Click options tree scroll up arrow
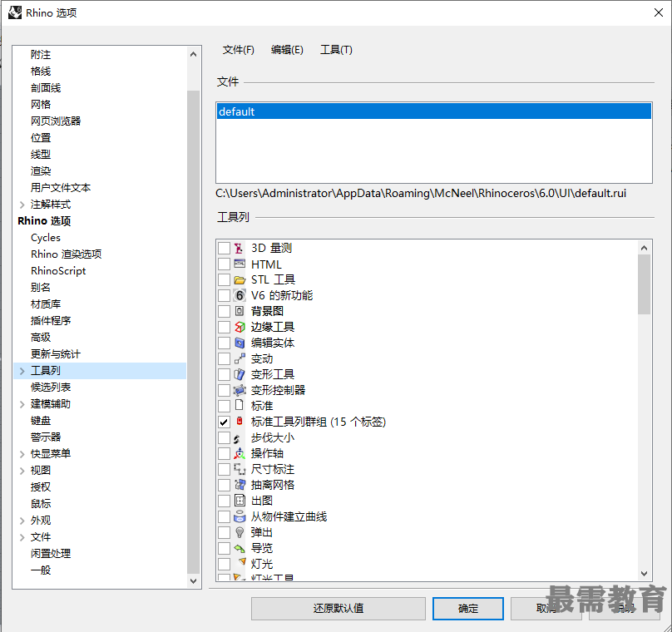The image size is (672, 632). [193, 54]
